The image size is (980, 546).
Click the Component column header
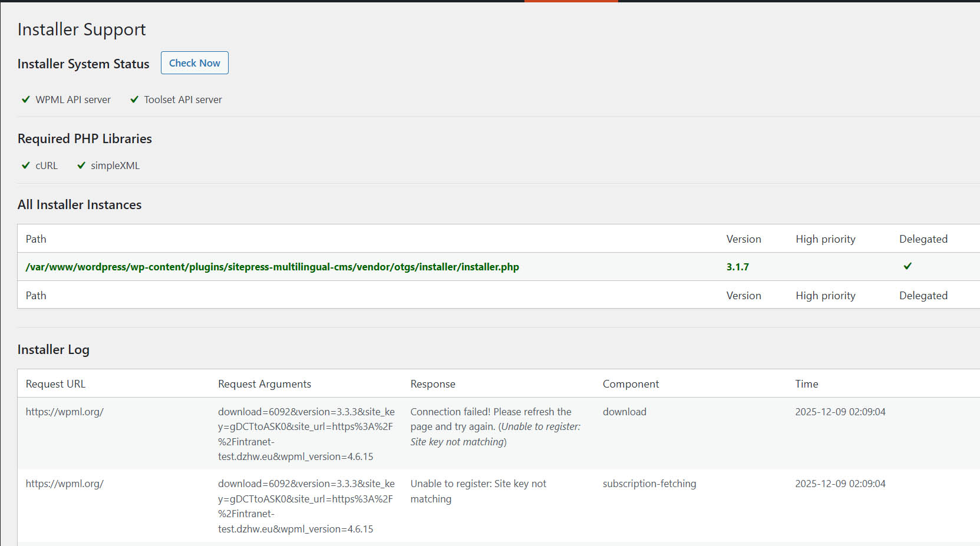pos(631,384)
